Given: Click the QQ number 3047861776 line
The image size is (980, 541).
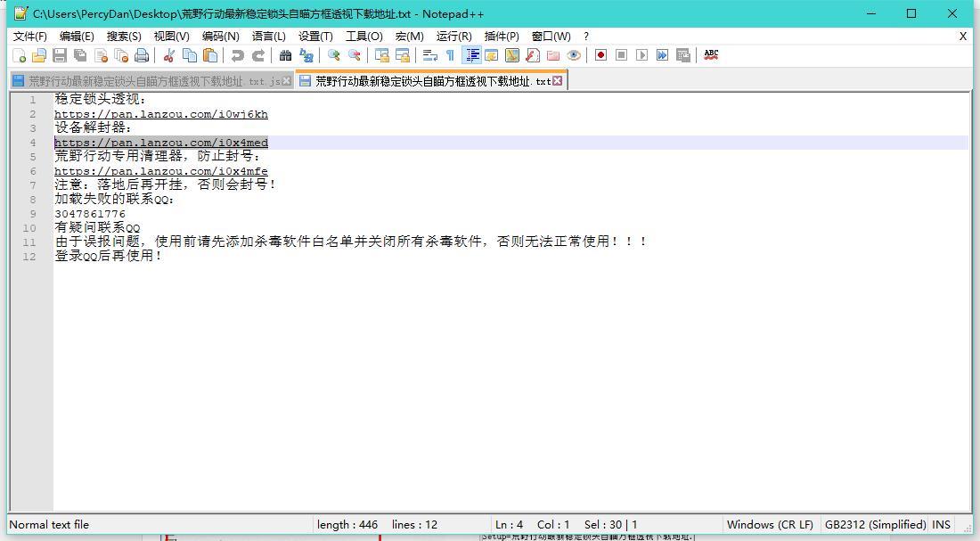Looking at the screenshot, I should [x=90, y=214].
